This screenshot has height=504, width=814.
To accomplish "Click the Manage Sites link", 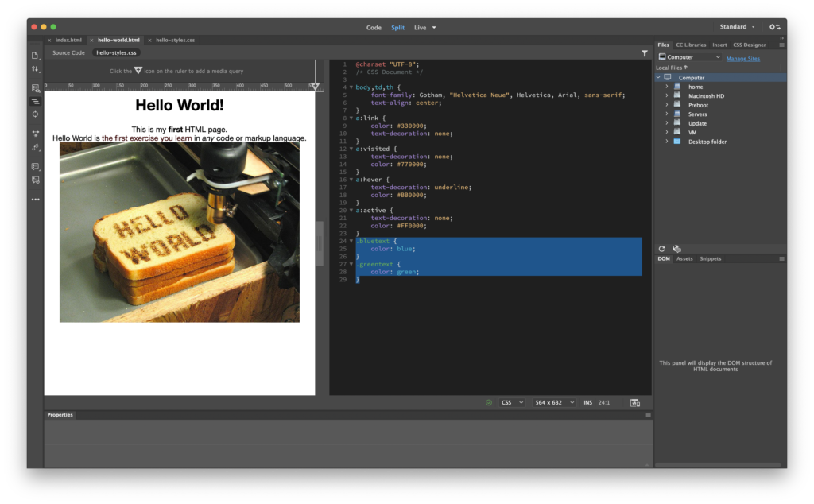I will pyautogui.click(x=742, y=58).
